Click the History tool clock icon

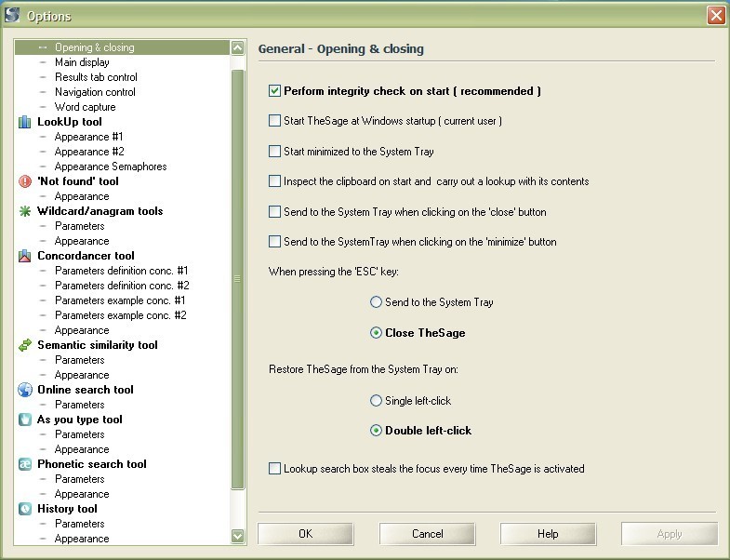point(25,509)
